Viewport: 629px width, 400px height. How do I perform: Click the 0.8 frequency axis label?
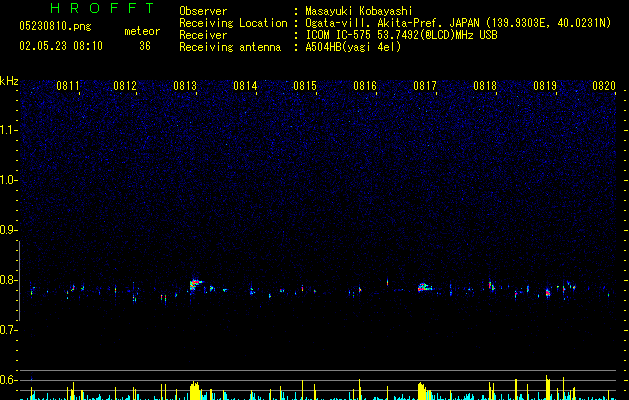click(8, 280)
